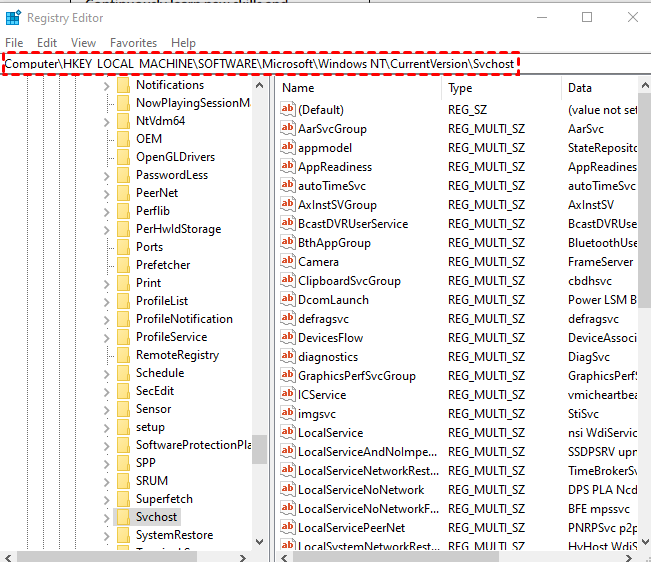Click tree pane vertical scrollbar up arrow
The height and width of the screenshot is (562, 651).
coord(259,86)
